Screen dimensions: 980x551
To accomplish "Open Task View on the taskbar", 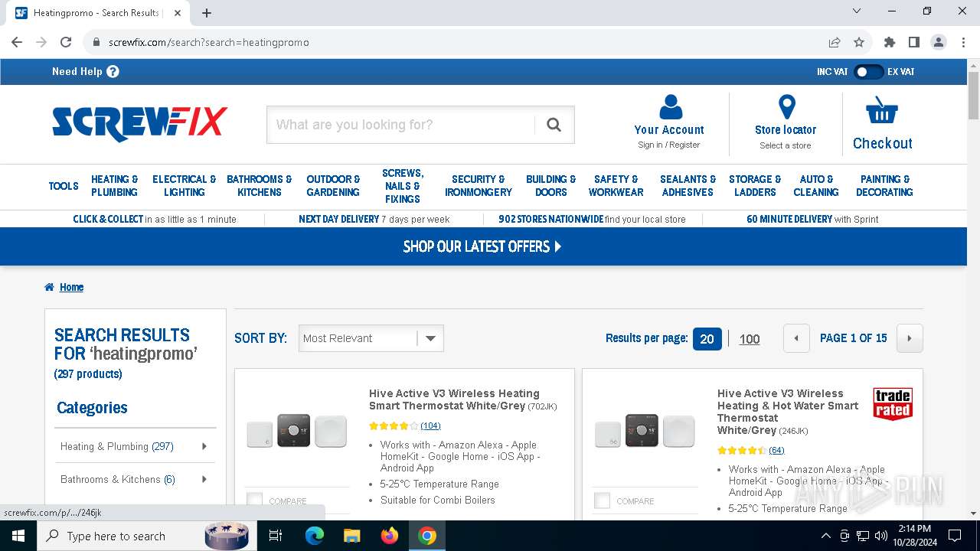I will [x=276, y=536].
